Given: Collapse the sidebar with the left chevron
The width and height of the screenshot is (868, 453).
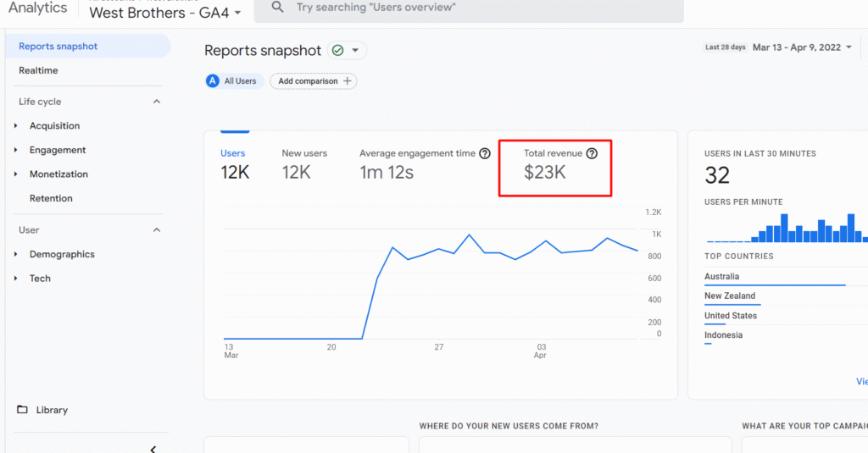Looking at the screenshot, I should coord(153,449).
